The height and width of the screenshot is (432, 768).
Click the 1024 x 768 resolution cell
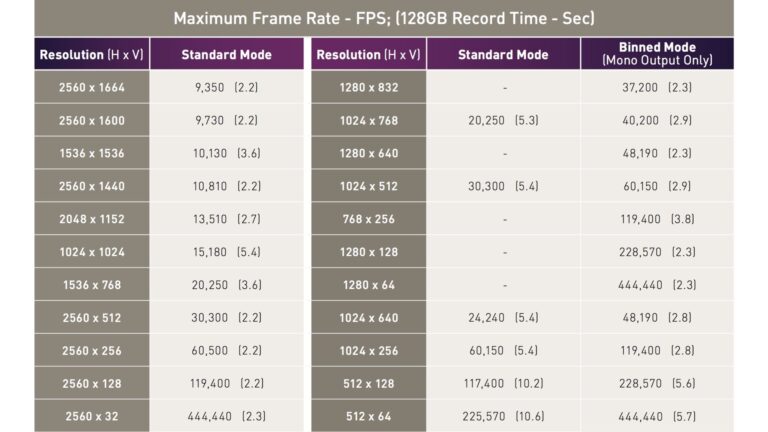click(369, 120)
